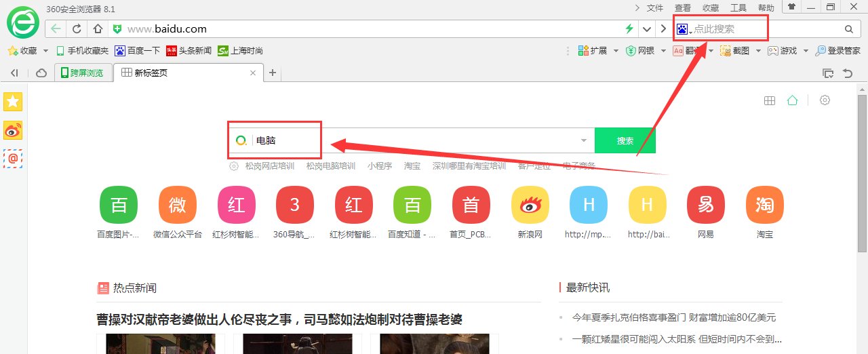Click the 游戏 games toolbar button
Screen dimensions: 868x354
coord(783,51)
